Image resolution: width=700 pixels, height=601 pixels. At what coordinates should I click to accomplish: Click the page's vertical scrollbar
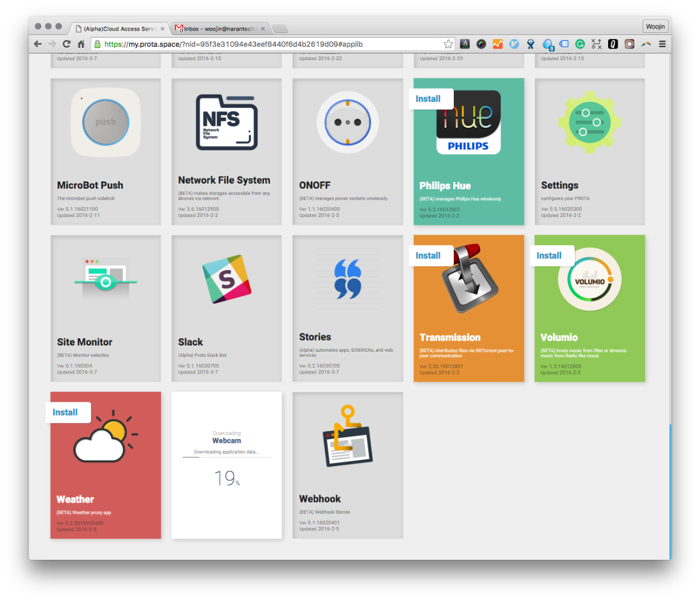point(670,491)
